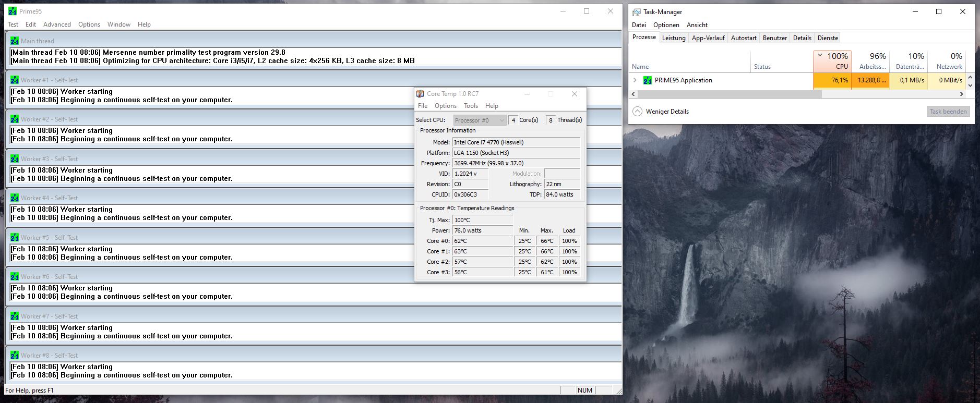
Task: Switch to the Dienste tab
Action: [828, 38]
